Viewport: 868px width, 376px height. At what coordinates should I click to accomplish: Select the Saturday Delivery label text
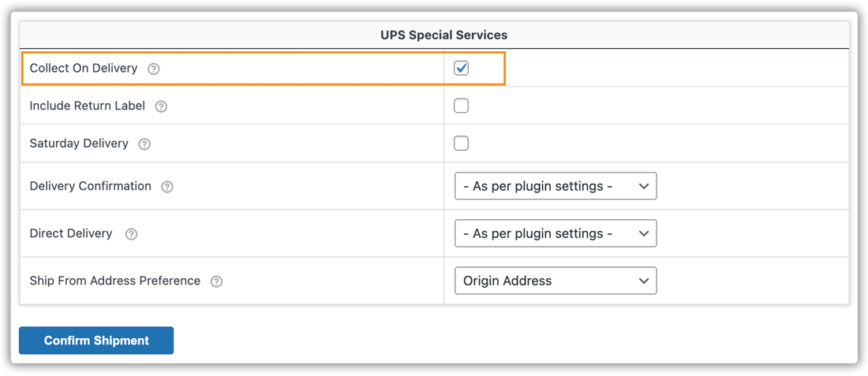click(79, 143)
